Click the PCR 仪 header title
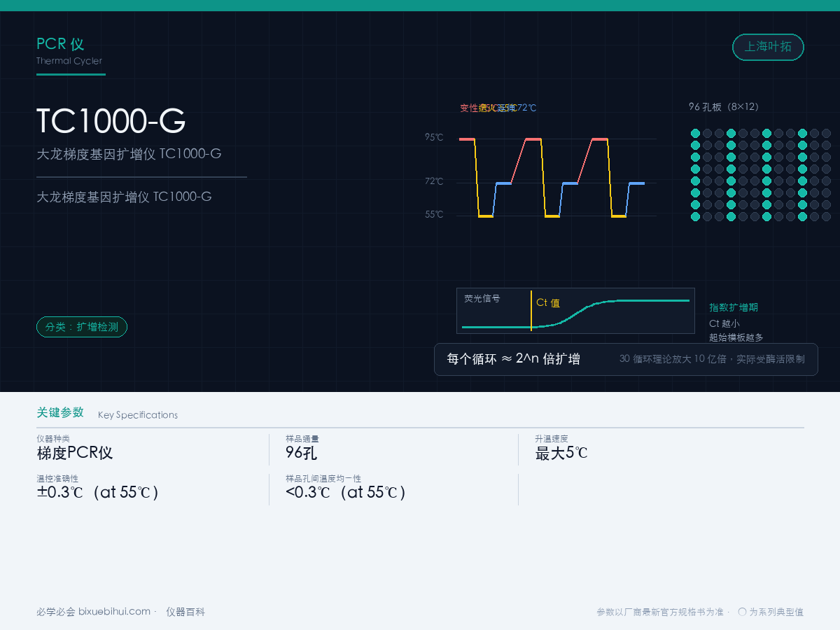Viewport: 840px width, 630px height. click(x=60, y=44)
